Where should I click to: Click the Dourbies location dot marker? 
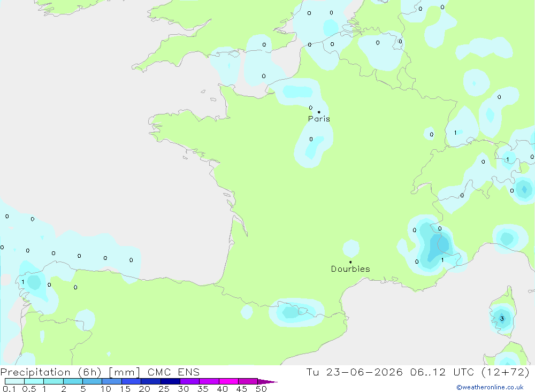350,262
